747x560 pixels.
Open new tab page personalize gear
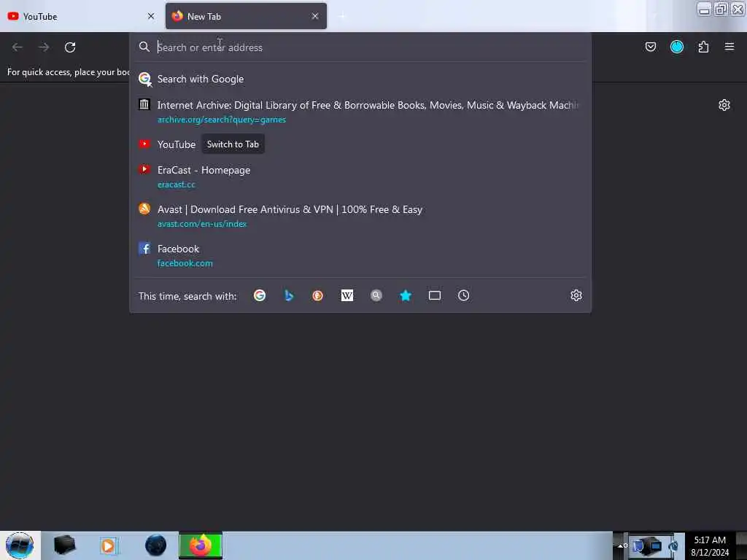[x=724, y=105]
